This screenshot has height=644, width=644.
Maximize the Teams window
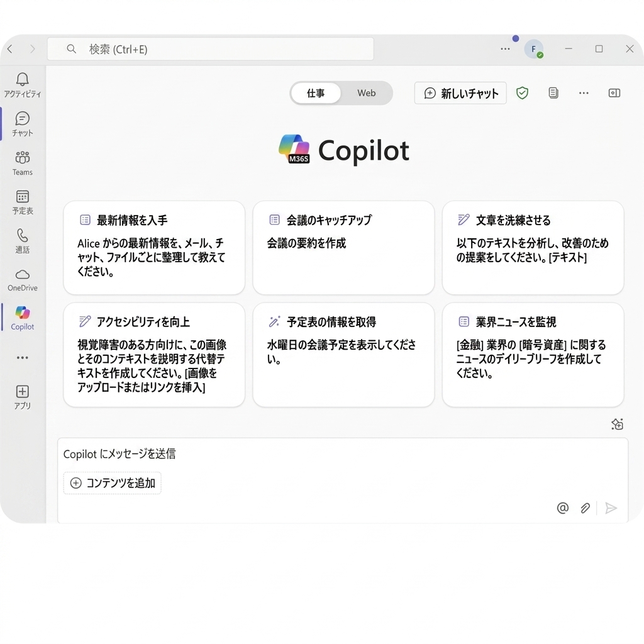pos(599,49)
